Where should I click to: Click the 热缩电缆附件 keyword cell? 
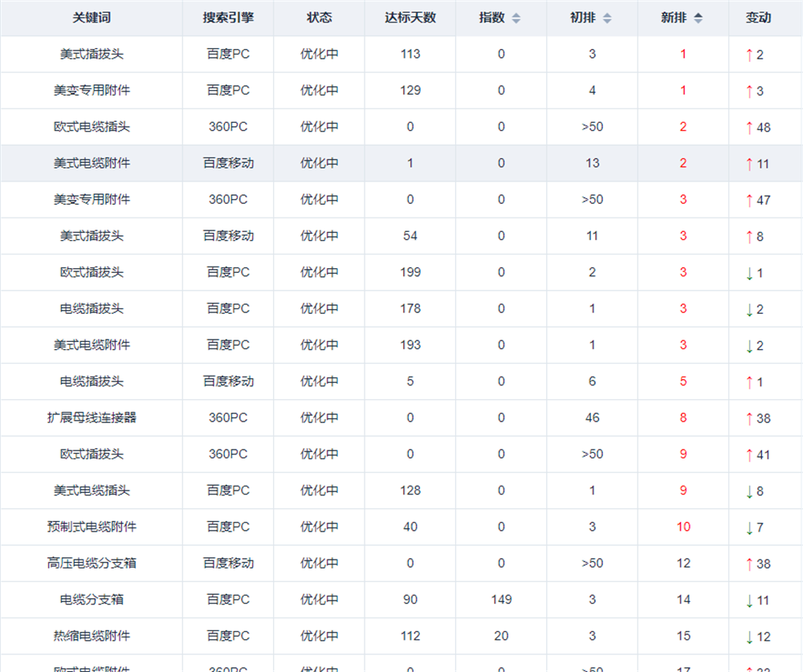92,636
